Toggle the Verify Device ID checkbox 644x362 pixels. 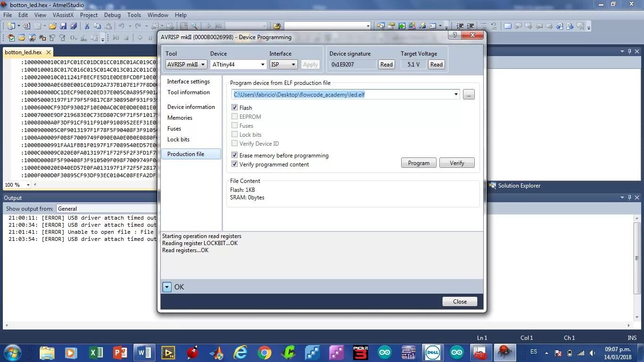coord(234,143)
